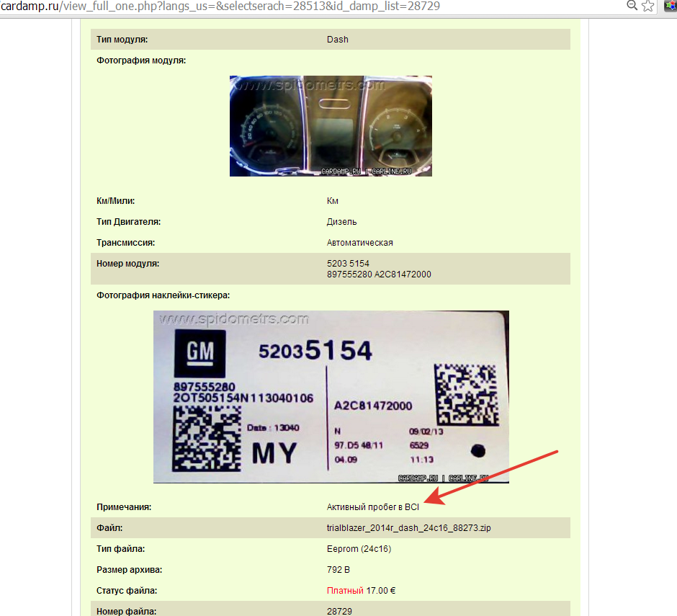Select the module type value 'Dash'
Image resolution: width=677 pixels, height=616 pixels.
click(x=338, y=40)
